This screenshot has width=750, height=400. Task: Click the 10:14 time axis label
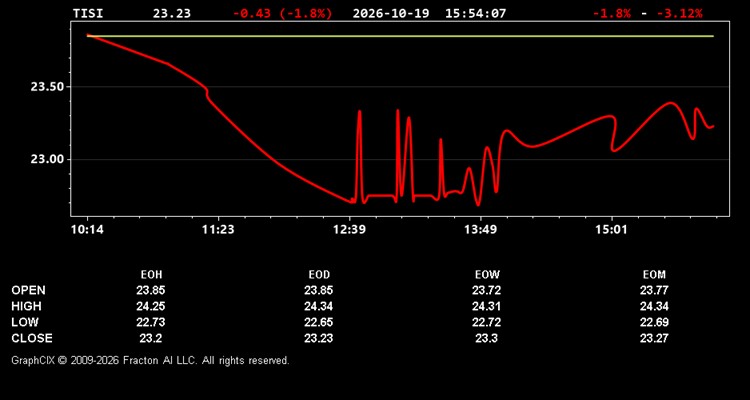(87, 230)
